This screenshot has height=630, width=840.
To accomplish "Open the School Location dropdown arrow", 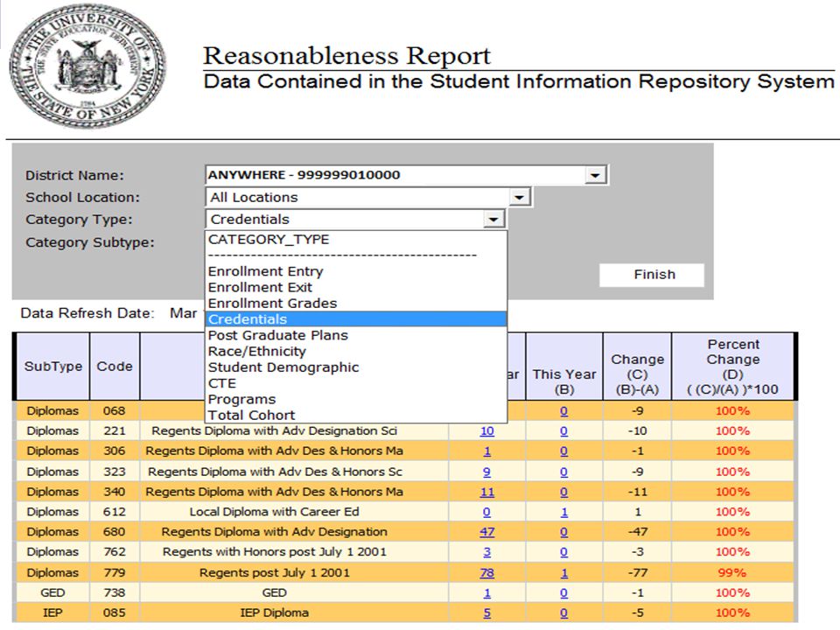I will tap(519, 197).
